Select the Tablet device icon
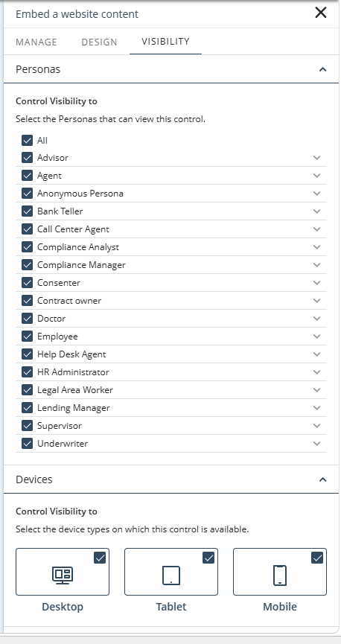The width and height of the screenshot is (341, 644). tap(171, 576)
